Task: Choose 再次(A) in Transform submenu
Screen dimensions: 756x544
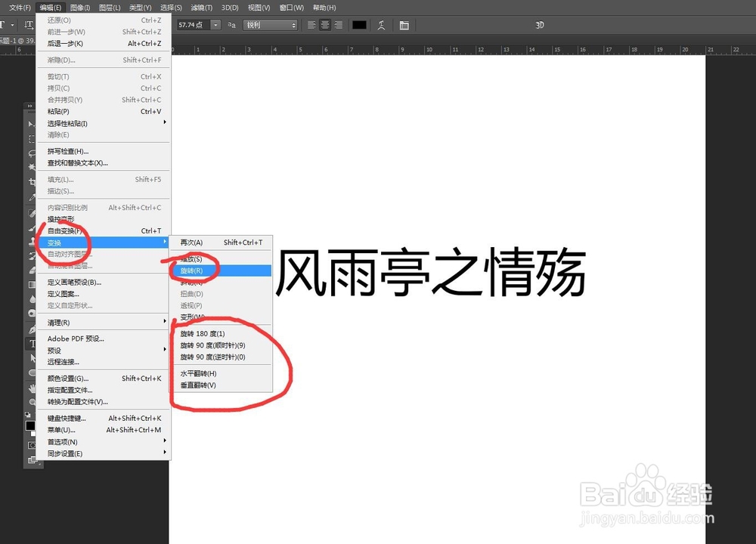Action: click(221, 243)
